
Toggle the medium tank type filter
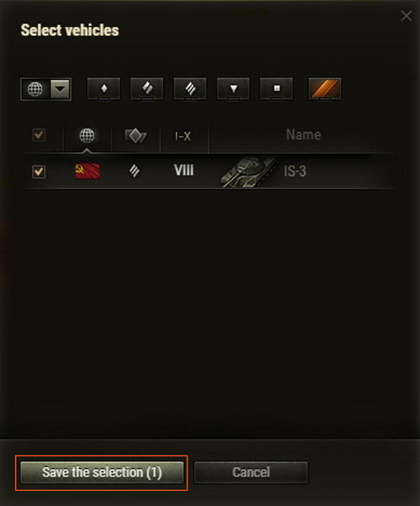pos(147,89)
